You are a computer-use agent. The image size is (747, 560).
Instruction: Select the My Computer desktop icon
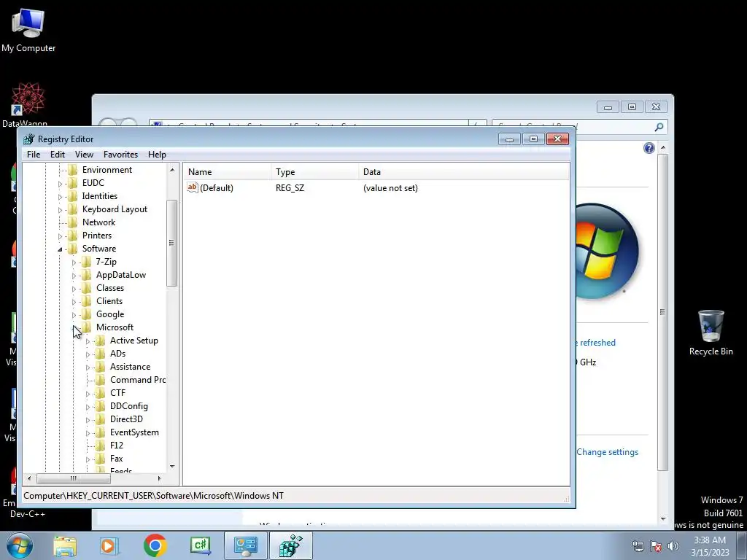click(x=28, y=29)
